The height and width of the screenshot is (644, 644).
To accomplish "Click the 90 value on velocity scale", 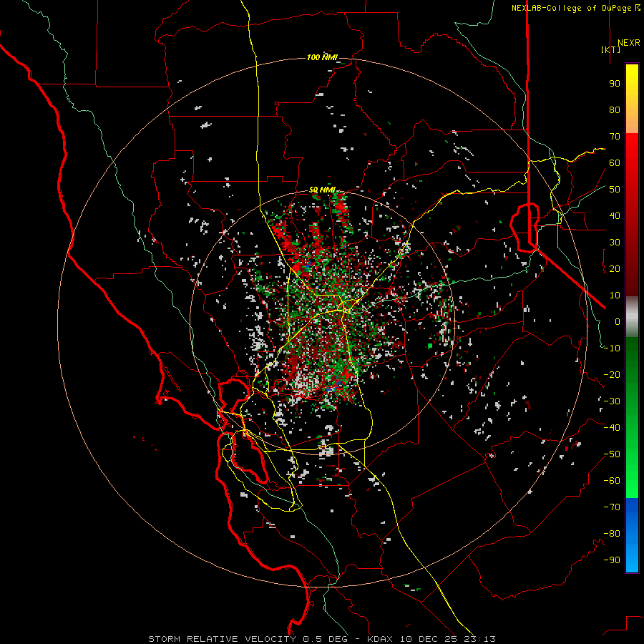I will (615, 84).
